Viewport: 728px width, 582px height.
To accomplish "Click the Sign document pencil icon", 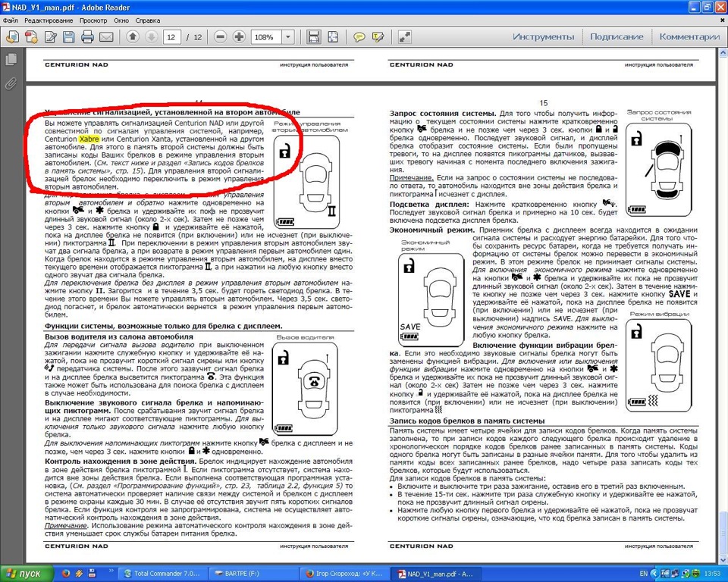I will click(50, 36).
